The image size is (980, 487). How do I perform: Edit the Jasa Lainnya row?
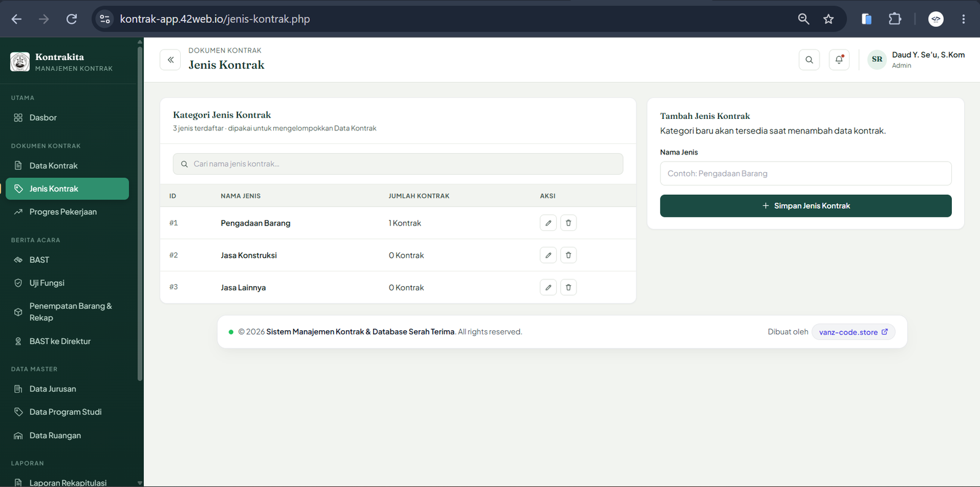pos(548,287)
